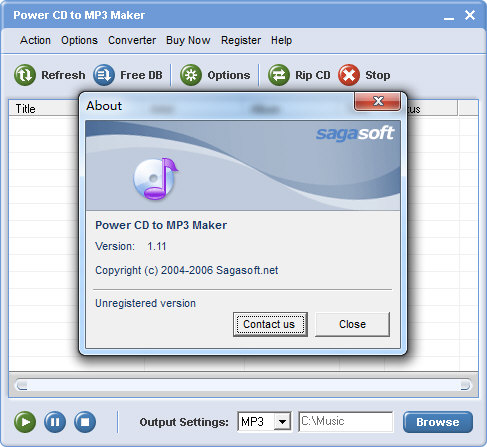Viewport: 487px width, 447px height.
Task: Click the 'Version: 1.11' text
Action: point(131,246)
